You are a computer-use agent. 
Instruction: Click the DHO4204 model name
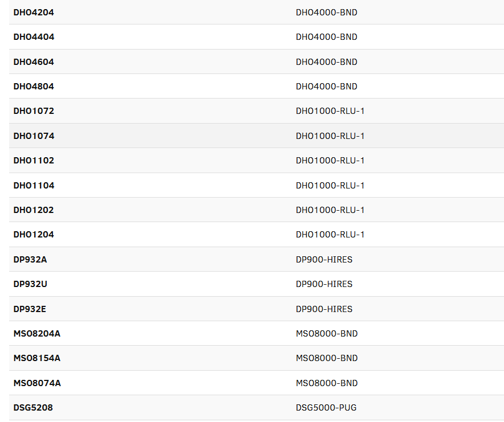tap(34, 12)
